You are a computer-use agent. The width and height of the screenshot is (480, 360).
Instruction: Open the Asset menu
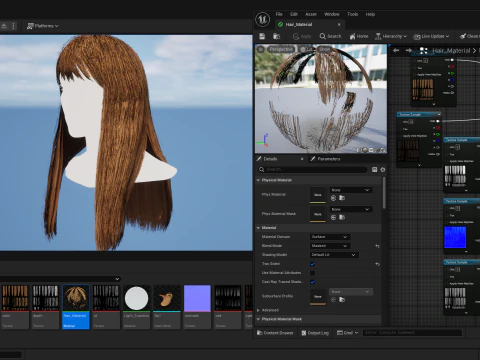[311, 14]
